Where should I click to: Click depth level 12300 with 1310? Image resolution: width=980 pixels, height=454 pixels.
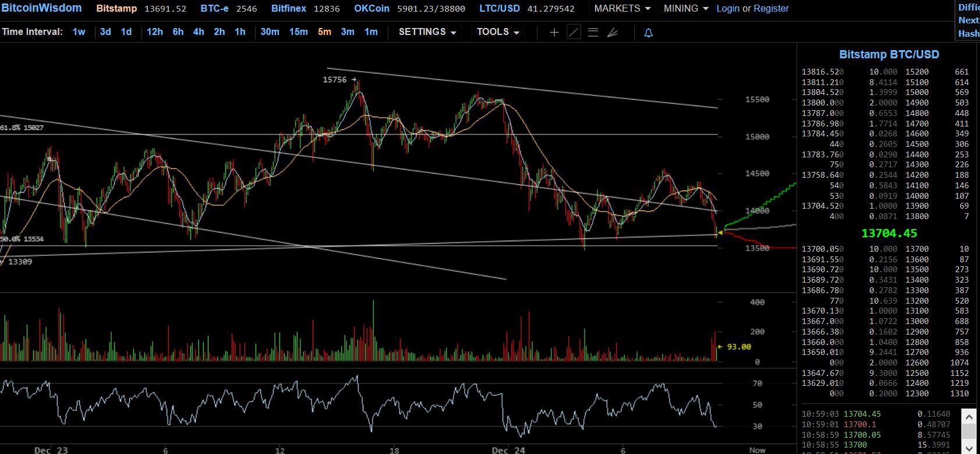(937, 393)
